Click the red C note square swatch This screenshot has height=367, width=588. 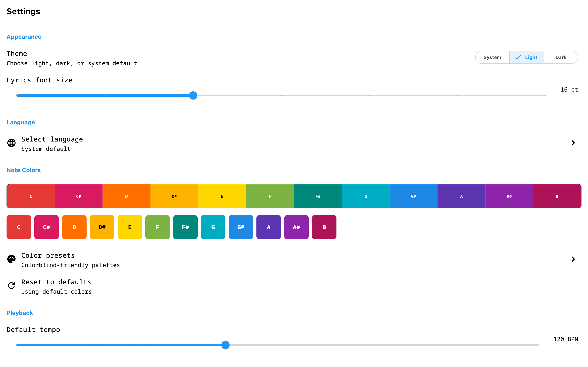point(19,227)
